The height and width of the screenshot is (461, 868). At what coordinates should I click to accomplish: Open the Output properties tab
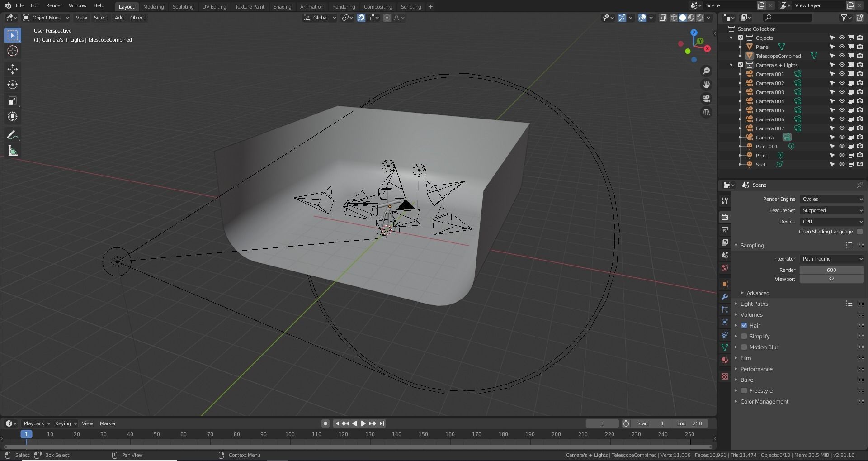pos(725,230)
